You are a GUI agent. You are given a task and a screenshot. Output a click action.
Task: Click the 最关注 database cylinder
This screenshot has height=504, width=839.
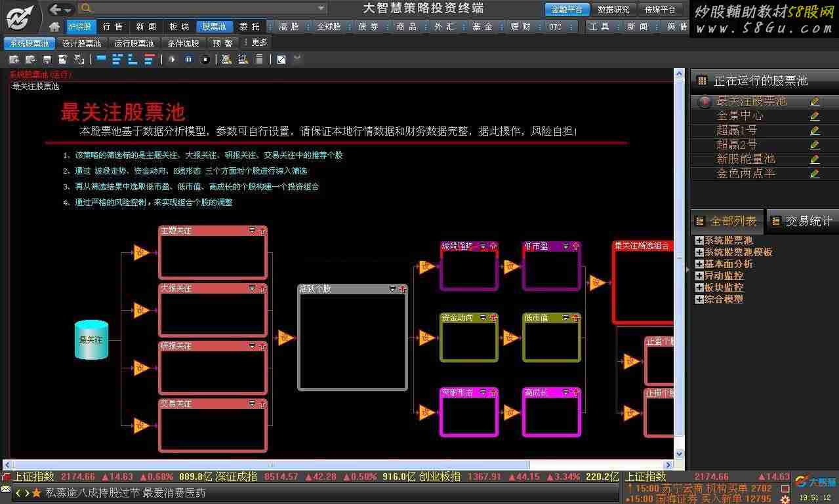click(x=91, y=339)
